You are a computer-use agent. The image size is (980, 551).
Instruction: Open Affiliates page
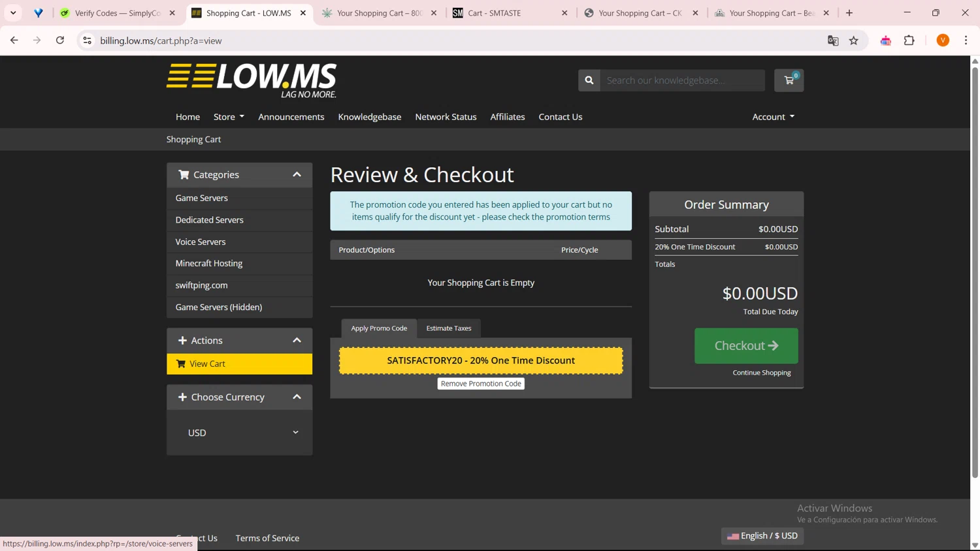[508, 117]
